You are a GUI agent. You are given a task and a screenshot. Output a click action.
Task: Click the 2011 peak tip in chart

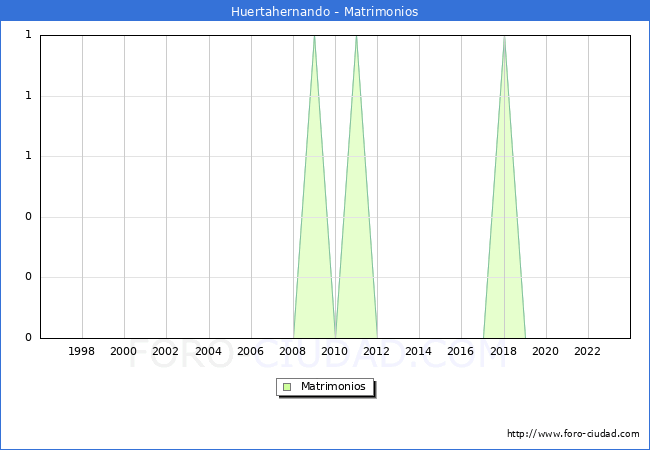[x=356, y=37]
